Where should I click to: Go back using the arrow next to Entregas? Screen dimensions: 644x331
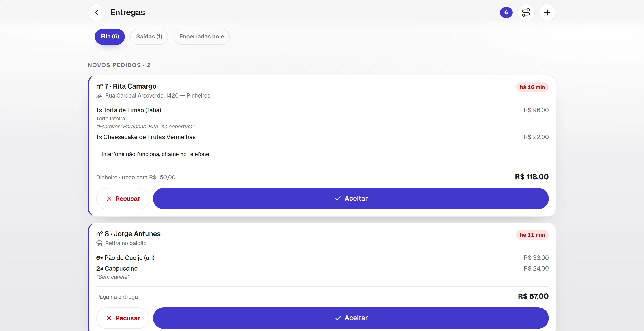97,13
